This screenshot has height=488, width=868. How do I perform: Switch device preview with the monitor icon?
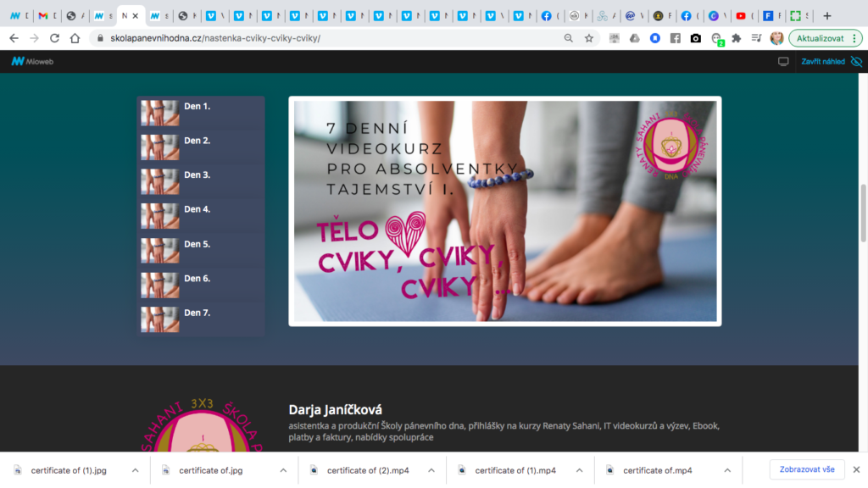783,61
